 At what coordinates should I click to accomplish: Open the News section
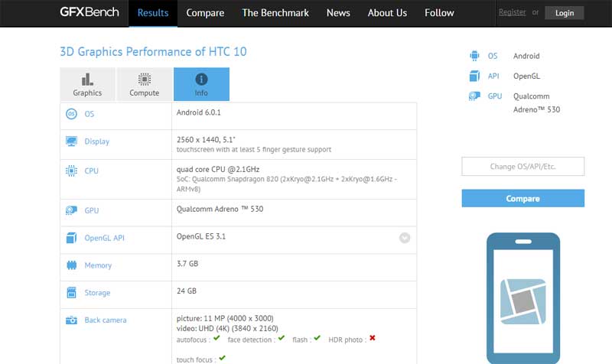pyautogui.click(x=338, y=13)
